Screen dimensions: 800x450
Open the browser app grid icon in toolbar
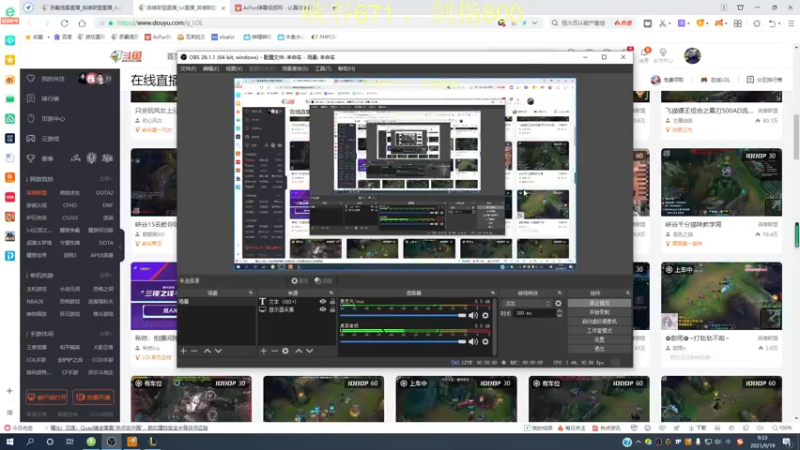click(x=738, y=23)
